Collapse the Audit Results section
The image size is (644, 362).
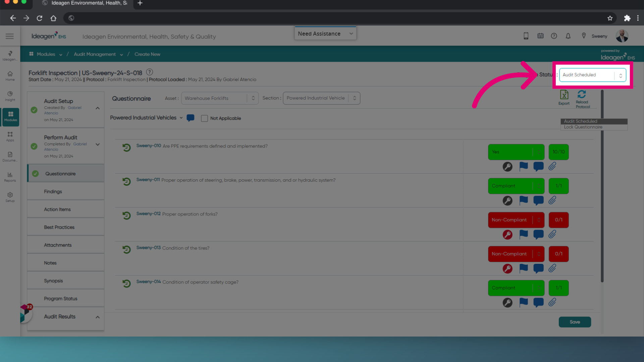click(x=98, y=317)
